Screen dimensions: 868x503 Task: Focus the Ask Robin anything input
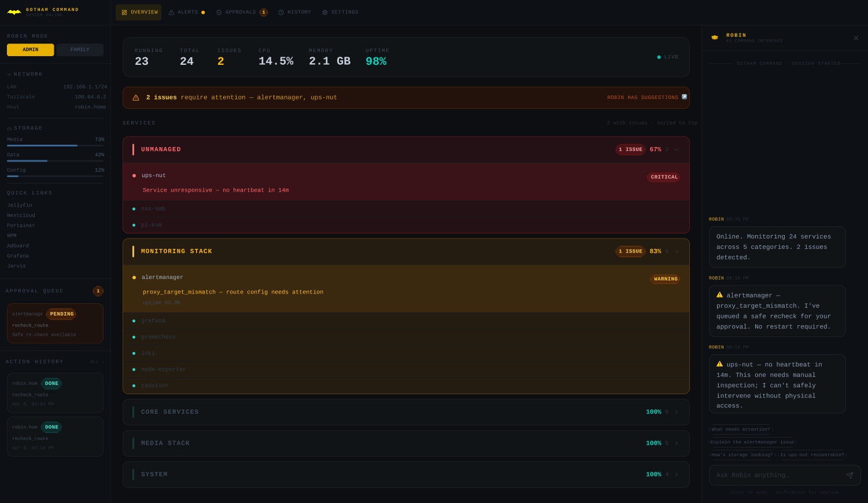778,475
